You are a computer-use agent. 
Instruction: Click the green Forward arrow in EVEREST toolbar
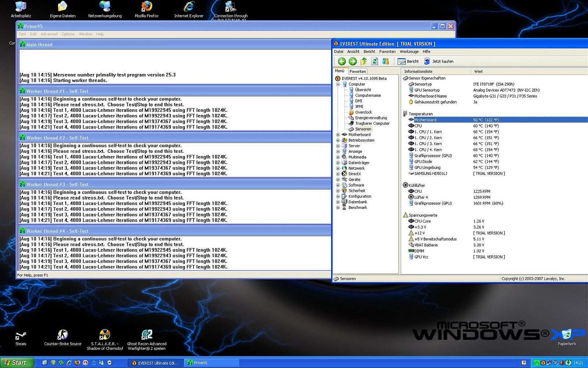tap(352, 61)
